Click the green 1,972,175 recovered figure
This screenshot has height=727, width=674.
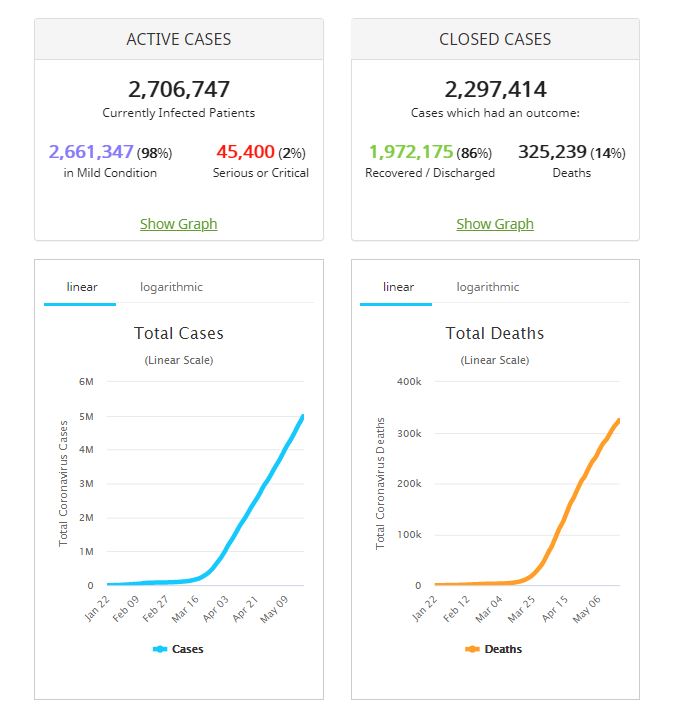(x=410, y=152)
